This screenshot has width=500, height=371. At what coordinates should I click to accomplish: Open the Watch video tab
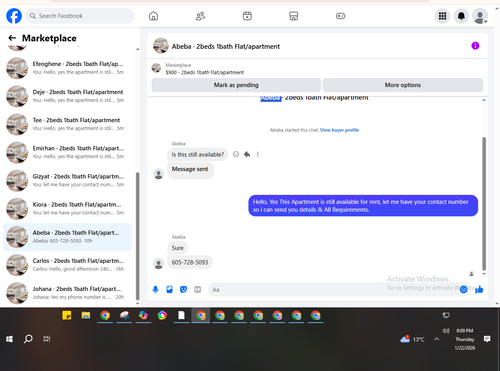pos(247,16)
